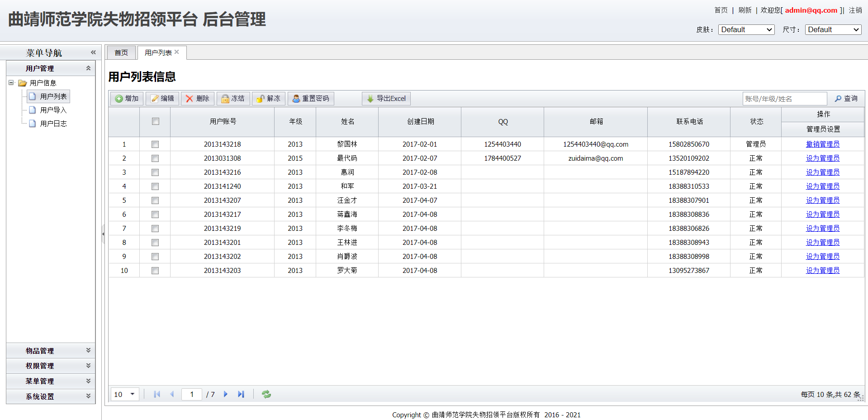Click the admin@qq.com username text

[811, 10]
